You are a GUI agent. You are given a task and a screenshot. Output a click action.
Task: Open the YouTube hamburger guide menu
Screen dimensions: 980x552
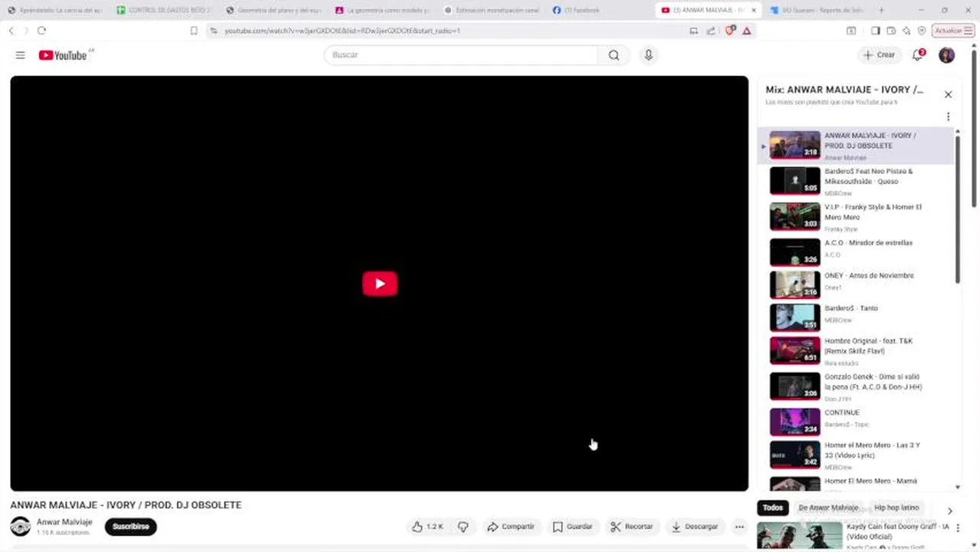pos(21,55)
